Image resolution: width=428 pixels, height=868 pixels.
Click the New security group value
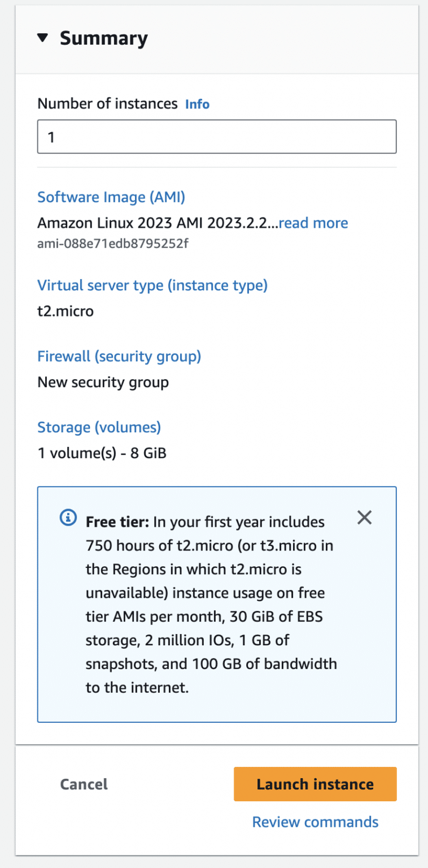pos(103,382)
